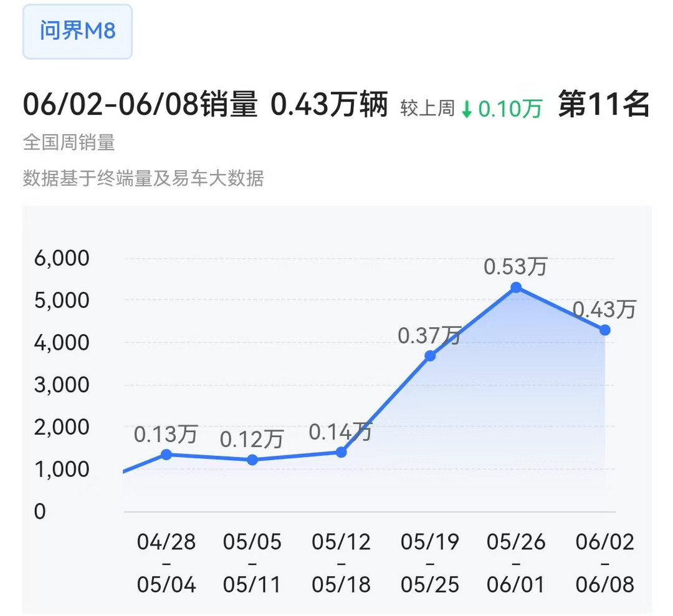Viewport: 673px width, 616px height.
Task: Click the 05/26-06/01 axis label
Action: (x=517, y=563)
